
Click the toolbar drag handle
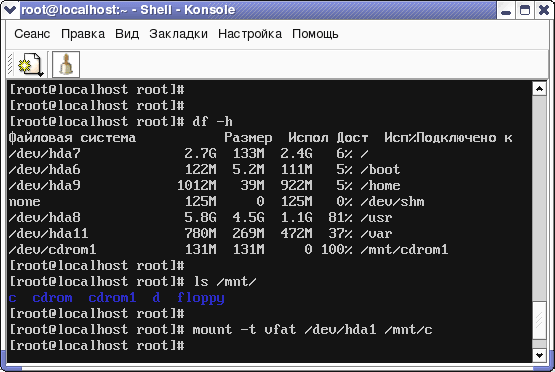pos(10,64)
